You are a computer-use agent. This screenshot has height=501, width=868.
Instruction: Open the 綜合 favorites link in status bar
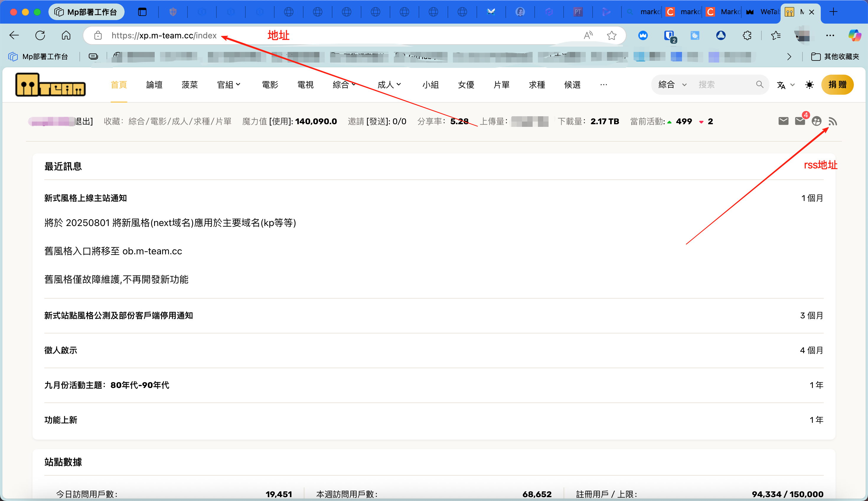point(136,122)
